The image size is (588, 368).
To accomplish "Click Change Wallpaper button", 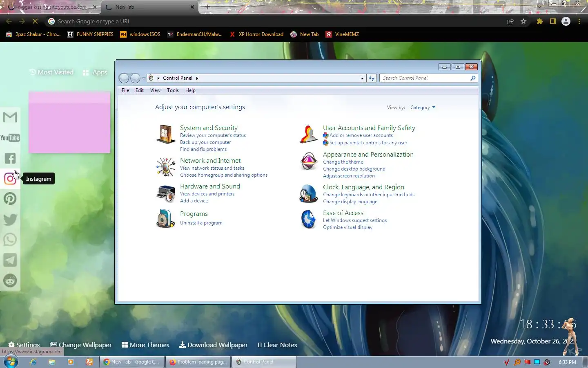I will pyautogui.click(x=81, y=345).
